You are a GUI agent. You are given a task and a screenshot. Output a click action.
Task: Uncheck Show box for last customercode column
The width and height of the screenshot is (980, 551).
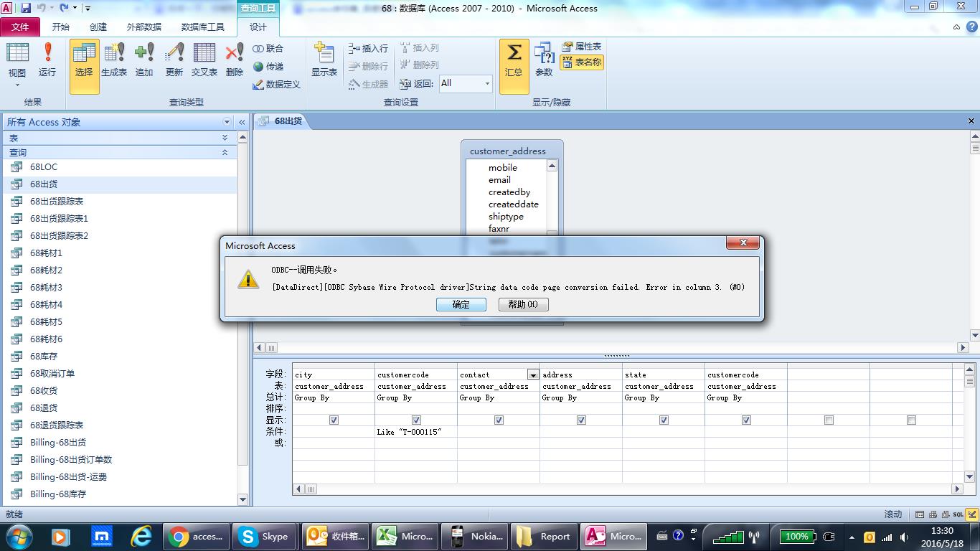coord(746,420)
